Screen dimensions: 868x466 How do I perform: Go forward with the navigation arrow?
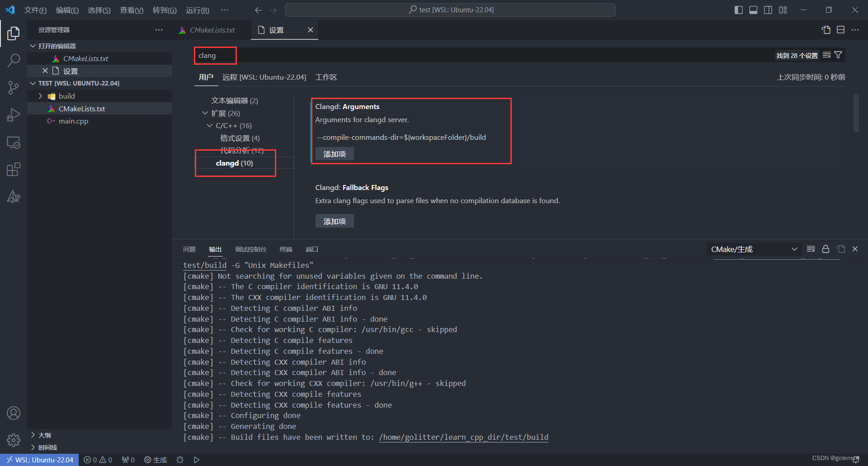coord(273,10)
